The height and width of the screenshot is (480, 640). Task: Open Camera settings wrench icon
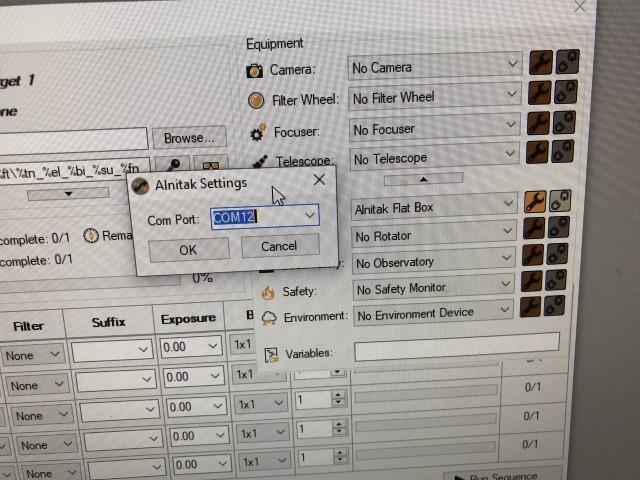tap(541, 62)
